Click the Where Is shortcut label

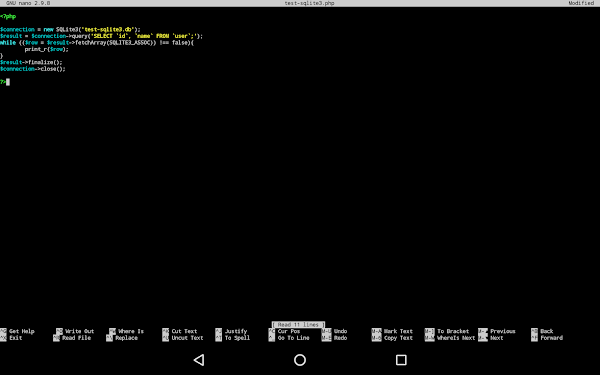(131, 331)
